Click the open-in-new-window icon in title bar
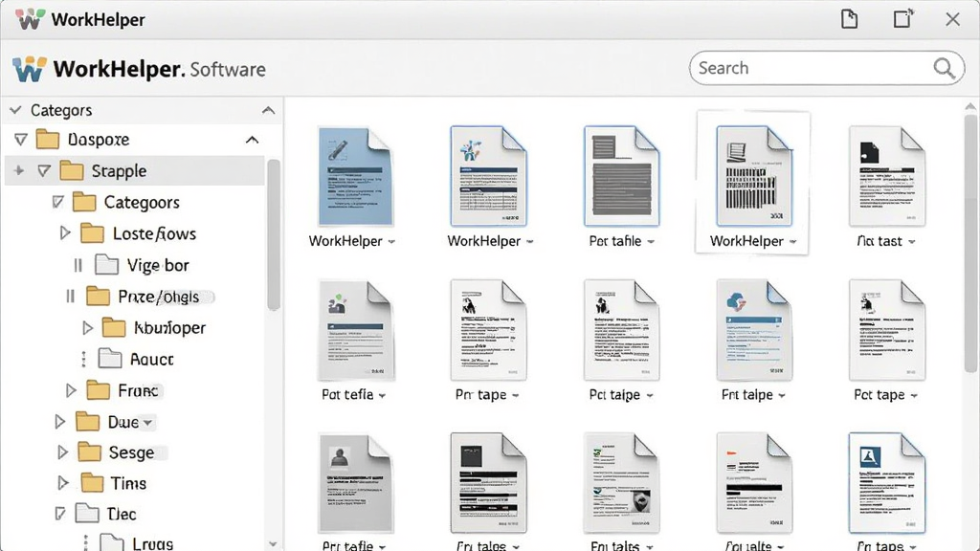Image resolution: width=980 pixels, height=551 pixels. pos(902,19)
